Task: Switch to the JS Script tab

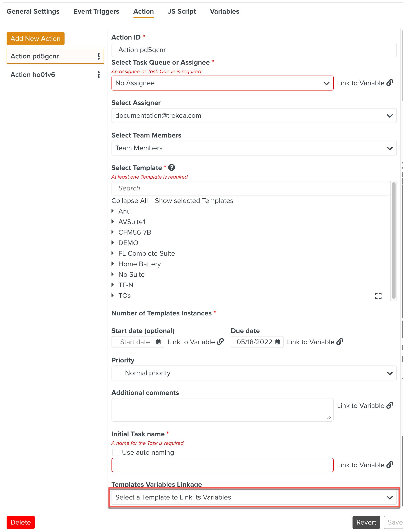Action: [182, 12]
